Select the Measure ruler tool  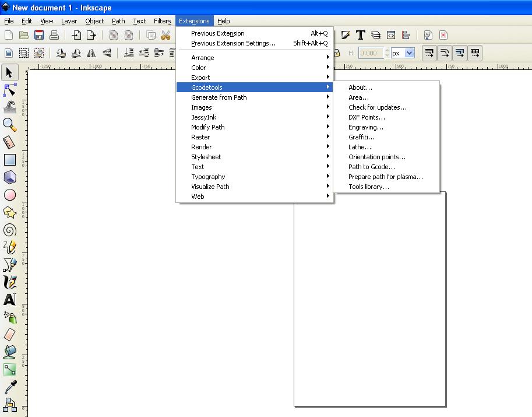[x=9, y=142]
